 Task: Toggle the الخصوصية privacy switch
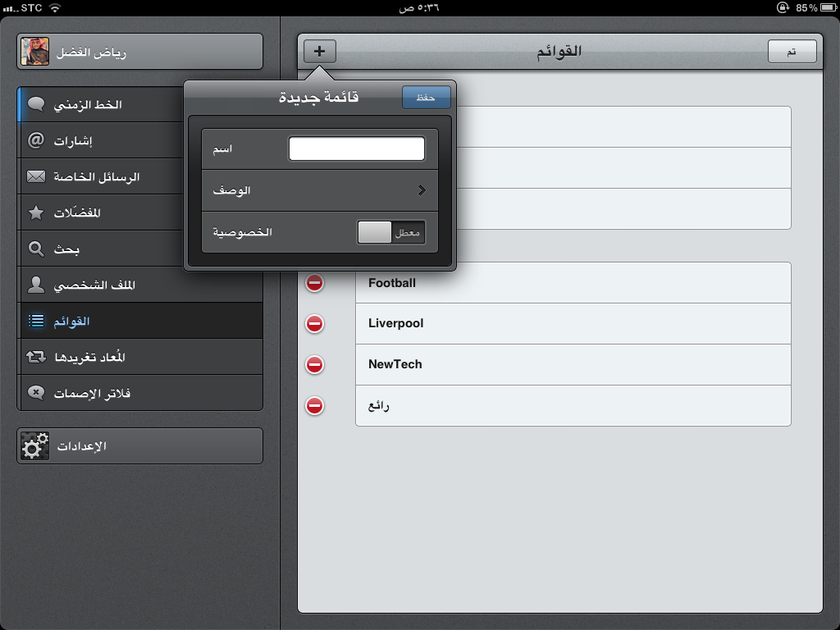click(391, 233)
